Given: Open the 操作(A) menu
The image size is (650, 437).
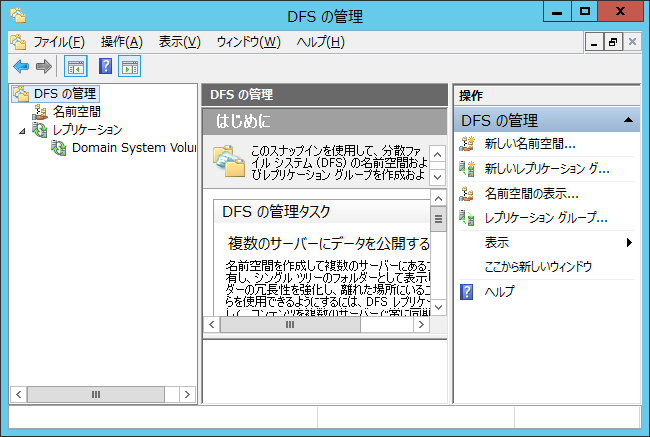Looking at the screenshot, I should [122, 42].
